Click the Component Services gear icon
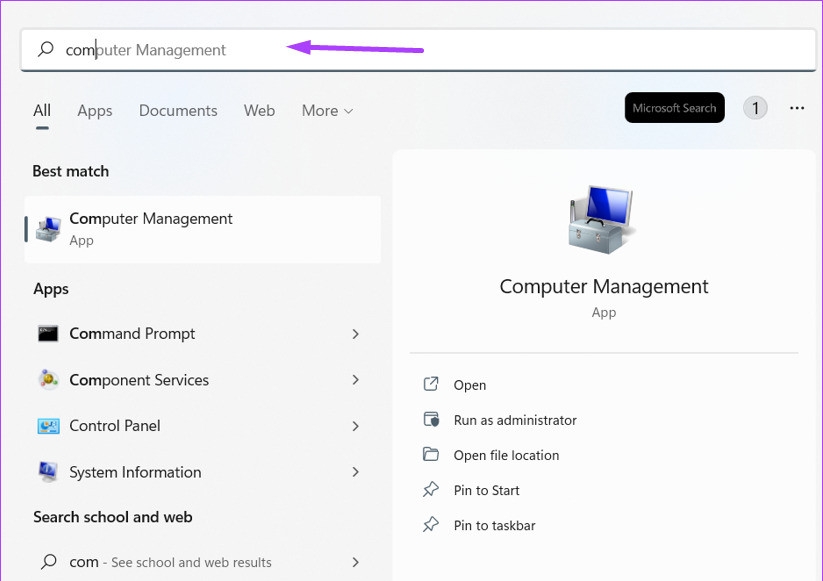 pyautogui.click(x=48, y=380)
